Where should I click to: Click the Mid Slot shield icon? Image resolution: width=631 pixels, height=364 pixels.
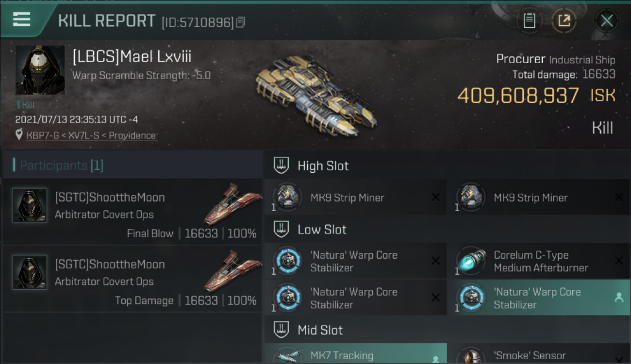point(281,330)
